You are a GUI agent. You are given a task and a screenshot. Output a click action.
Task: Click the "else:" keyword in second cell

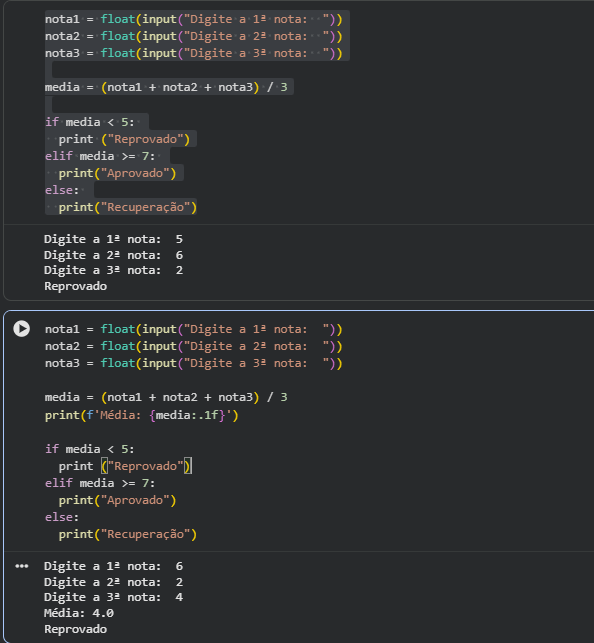pos(61,517)
